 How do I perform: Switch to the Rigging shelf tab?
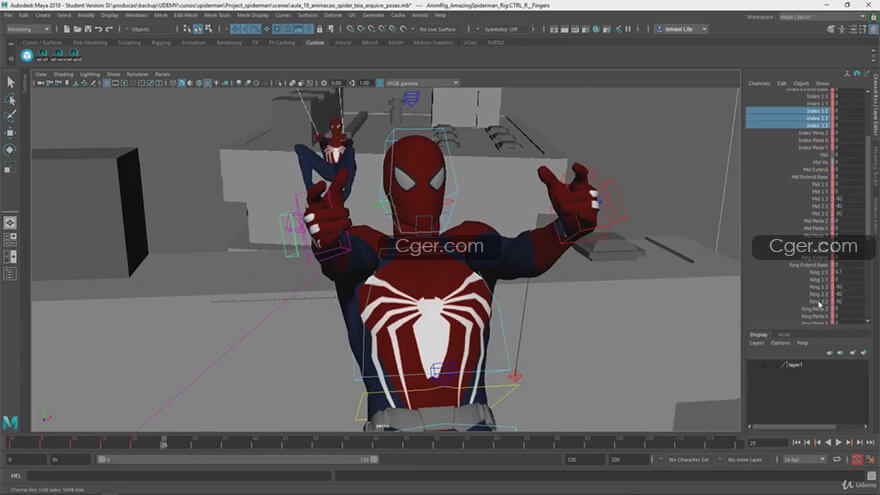(161, 43)
